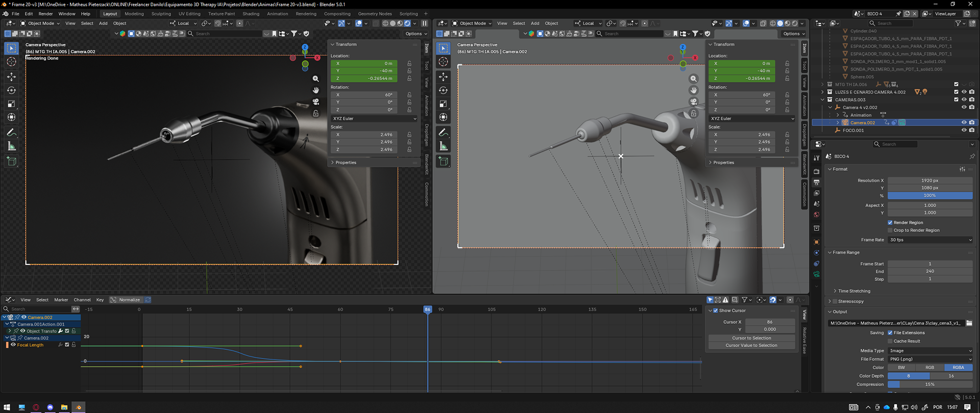Select Add Cube tool in right viewport toolbar
Screen dimensions: 980x413
443,161
